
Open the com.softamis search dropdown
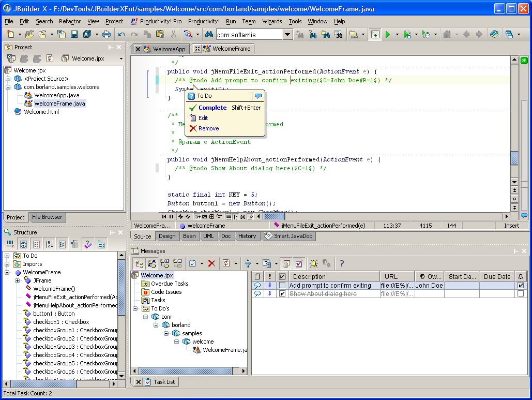point(287,34)
